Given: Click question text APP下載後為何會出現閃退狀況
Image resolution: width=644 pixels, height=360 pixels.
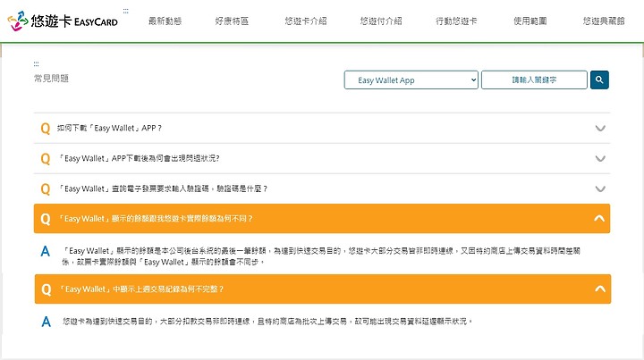Looking at the screenshot, I should pyautogui.click(x=139, y=159).
